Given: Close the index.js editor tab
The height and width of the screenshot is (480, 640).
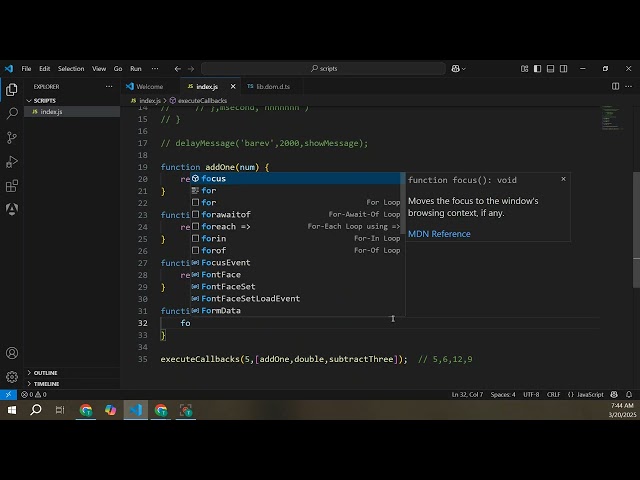Looking at the screenshot, I should click(x=233, y=87).
